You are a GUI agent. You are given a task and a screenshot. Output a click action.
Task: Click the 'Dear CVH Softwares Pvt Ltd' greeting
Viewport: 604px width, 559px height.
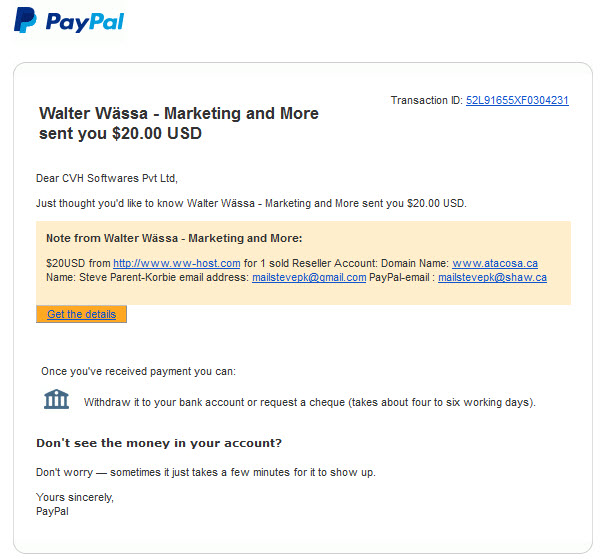coord(107,178)
